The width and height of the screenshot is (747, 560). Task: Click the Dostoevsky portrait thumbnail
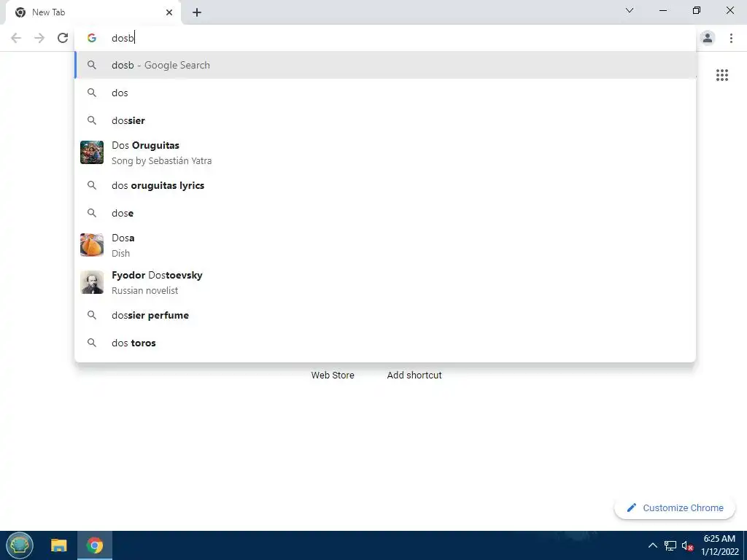(92, 282)
